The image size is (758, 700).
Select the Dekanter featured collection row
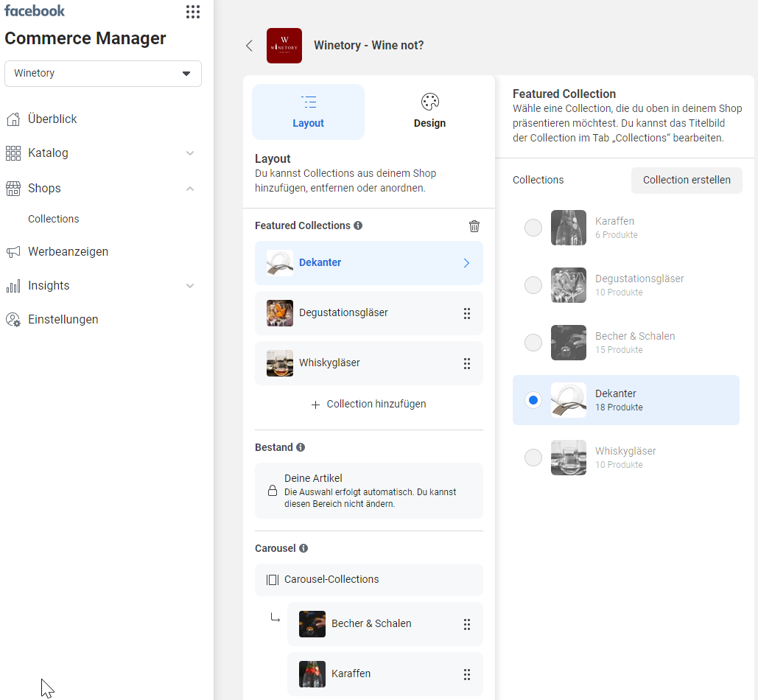tap(369, 263)
